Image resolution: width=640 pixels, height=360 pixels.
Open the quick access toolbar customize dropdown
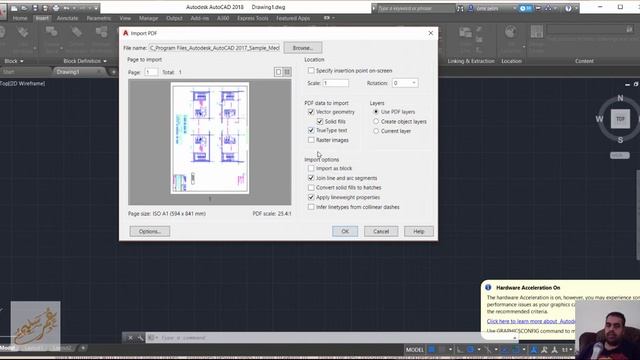(96, 8)
